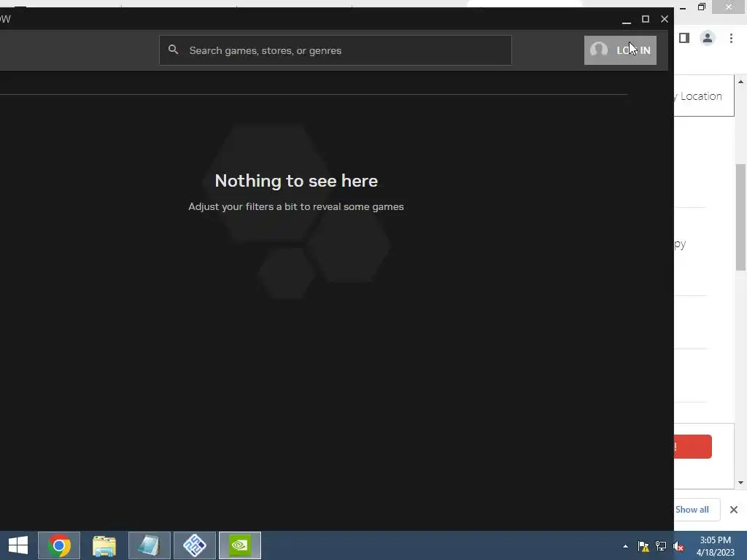Click Chrome page scrollbar up arrow

(741, 82)
